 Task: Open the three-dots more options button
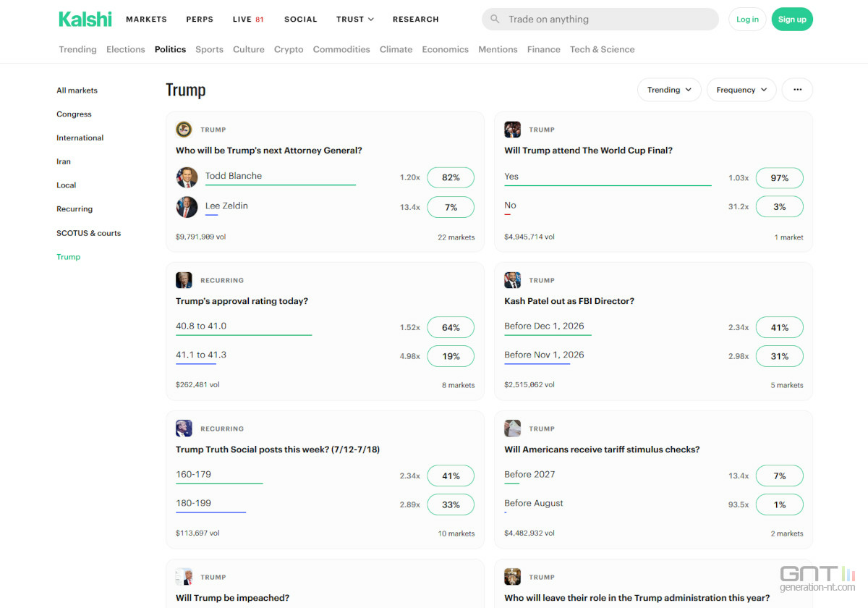point(797,90)
